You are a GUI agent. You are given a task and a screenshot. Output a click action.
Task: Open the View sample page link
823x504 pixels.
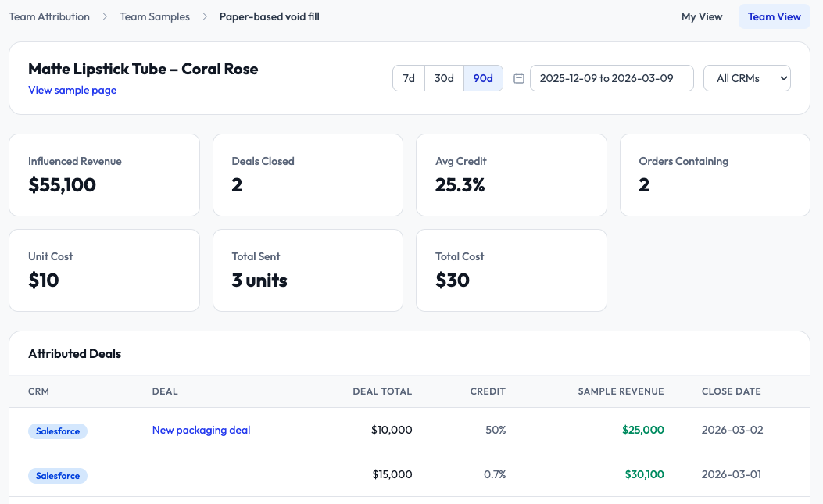coord(73,90)
